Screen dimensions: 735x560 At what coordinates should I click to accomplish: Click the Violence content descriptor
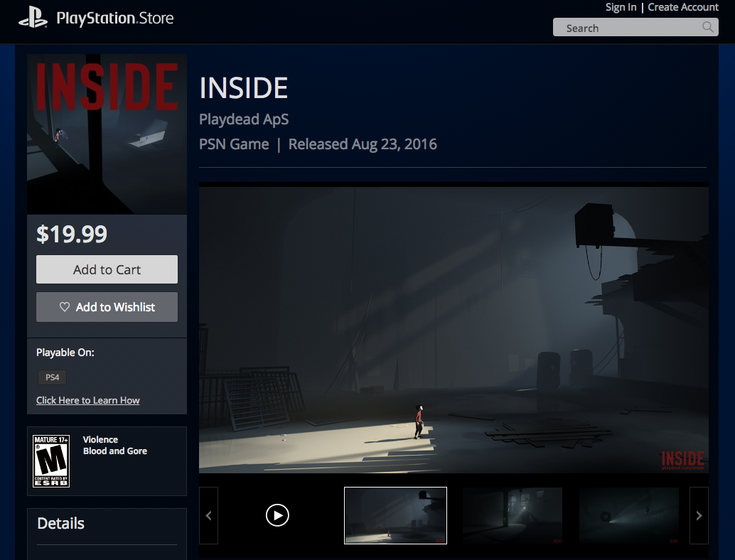100,440
